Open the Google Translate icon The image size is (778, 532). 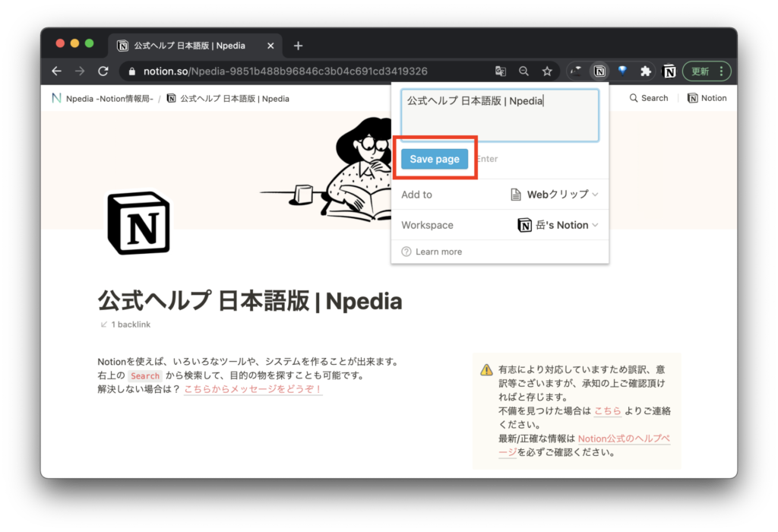[x=501, y=71]
